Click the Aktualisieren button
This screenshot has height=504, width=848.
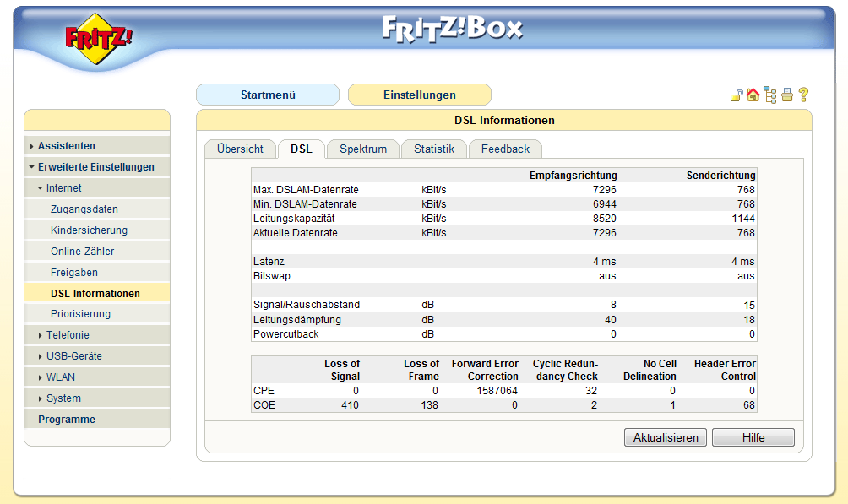click(666, 437)
